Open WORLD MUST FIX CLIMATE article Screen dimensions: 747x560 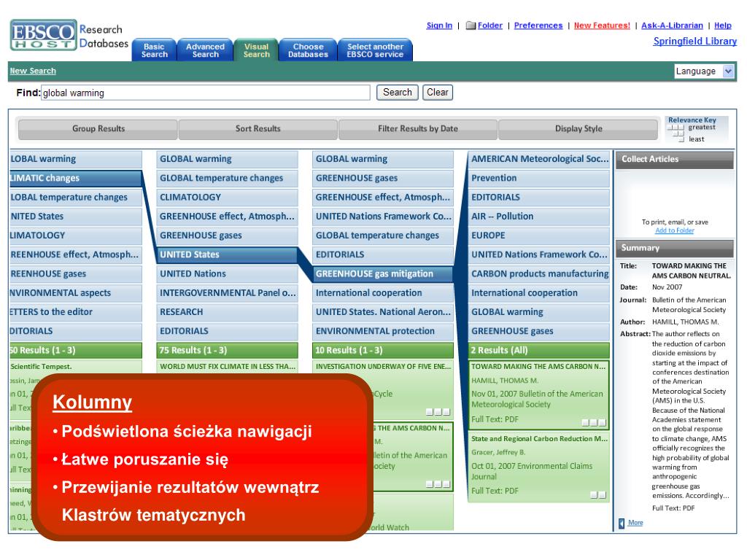coord(228,367)
